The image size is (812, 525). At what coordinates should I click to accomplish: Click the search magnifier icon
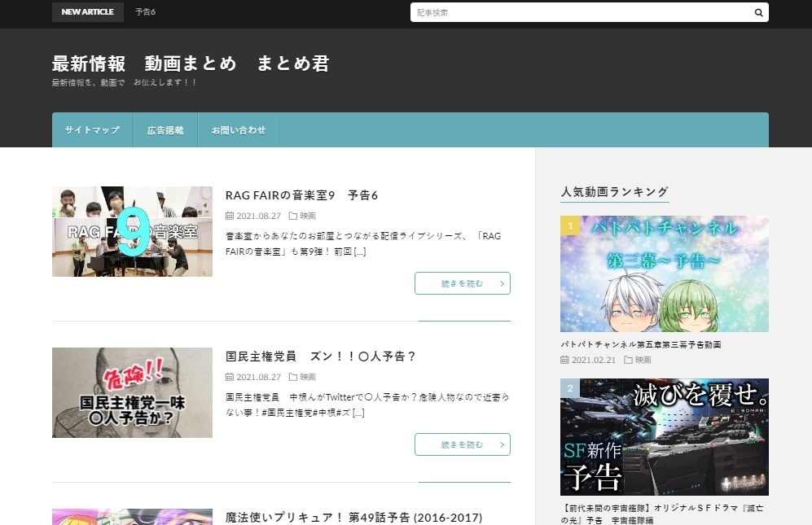(758, 12)
